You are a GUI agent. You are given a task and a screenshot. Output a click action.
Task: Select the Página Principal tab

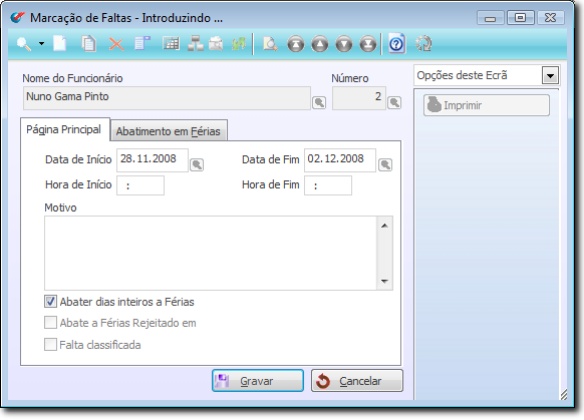point(64,130)
